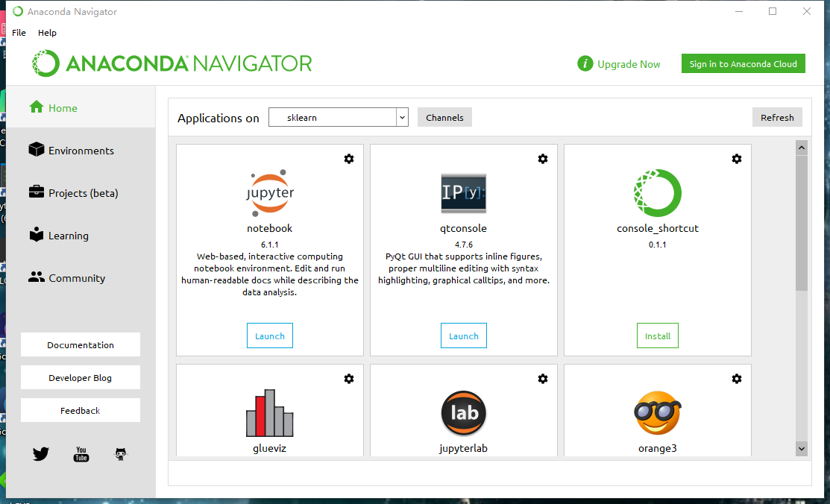Open the Feedback link
Image resolution: width=830 pixels, height=504 pixels.
pos(81,410)
